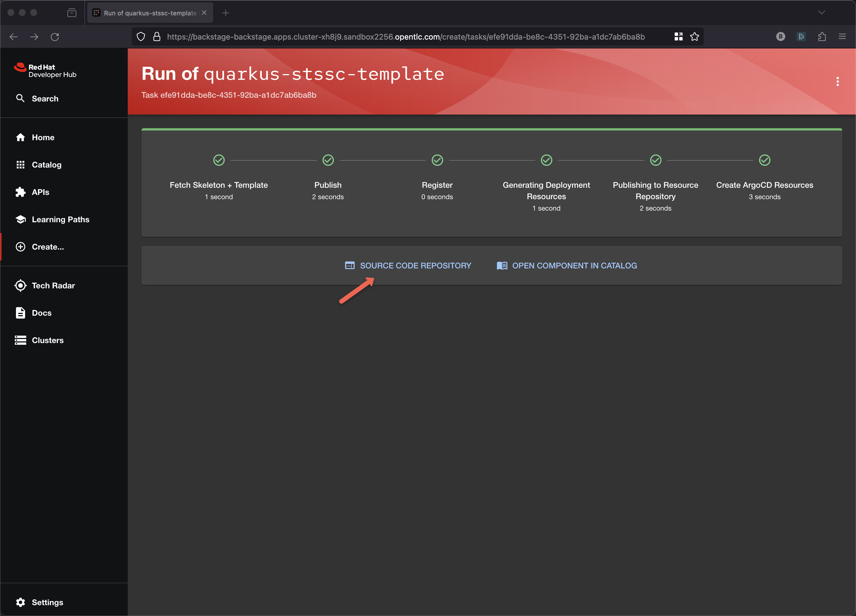The width and height of the screenshot is (856, 616).
Task: Click the browser address URL field
Action: pos(406,36)
